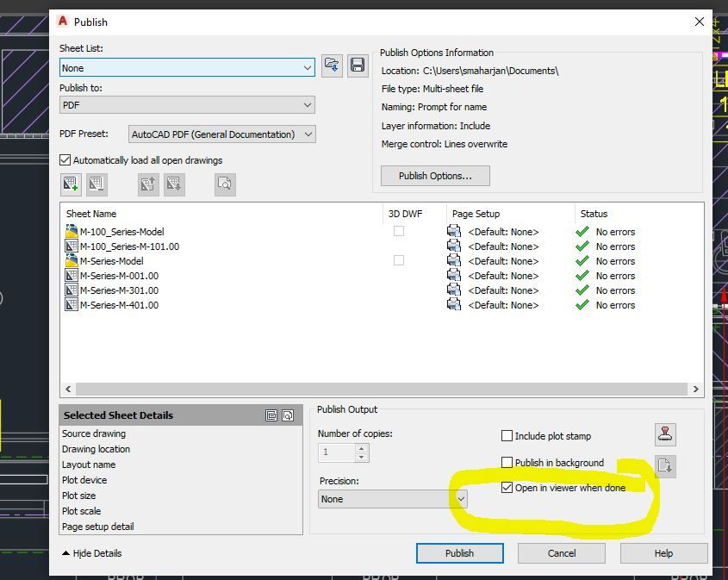The height and width of the screenshot is (580, 728).
Task: Click page setup icon for M-Series-M-401.00
Action: click(454, 304)
